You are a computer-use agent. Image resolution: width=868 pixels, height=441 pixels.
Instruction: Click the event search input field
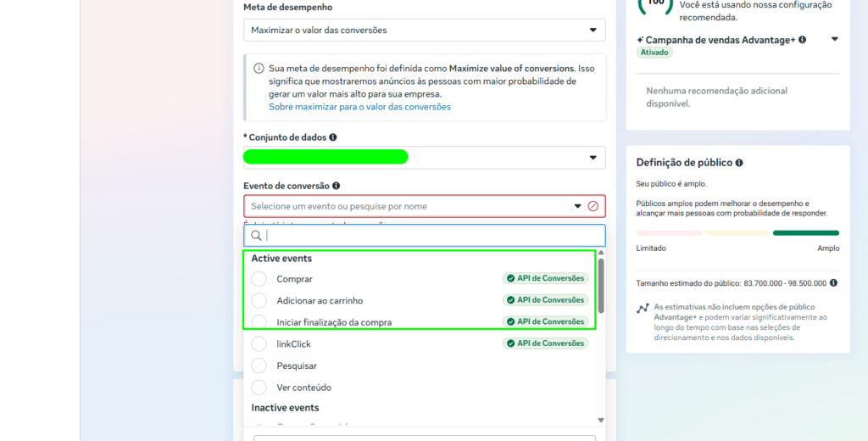click(x=425, y=236)
